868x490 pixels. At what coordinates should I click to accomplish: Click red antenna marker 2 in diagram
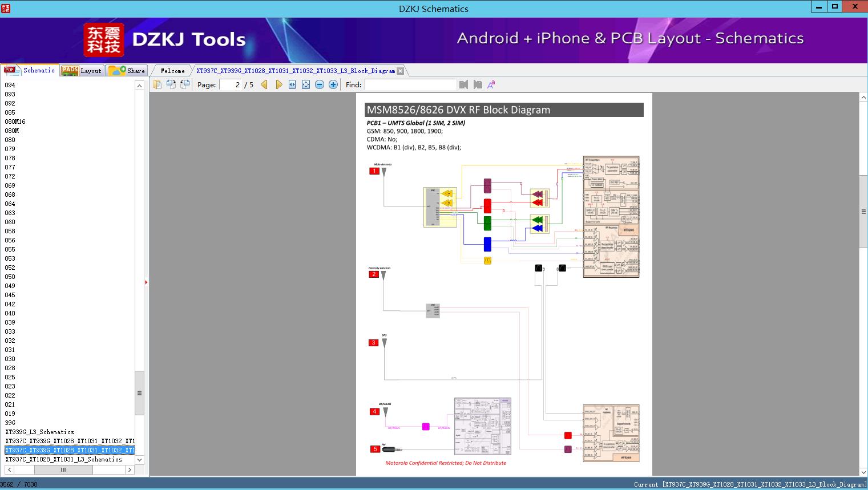tap(374, 274)
